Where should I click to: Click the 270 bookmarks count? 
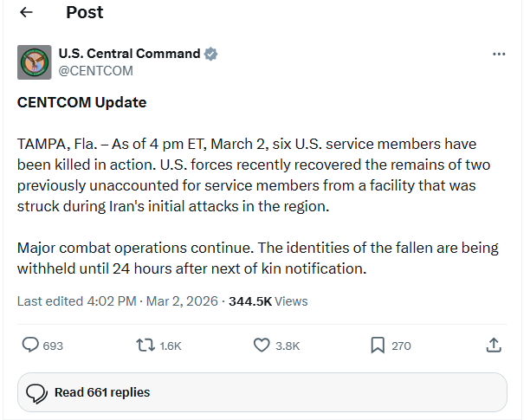click(x=401, y=346)
